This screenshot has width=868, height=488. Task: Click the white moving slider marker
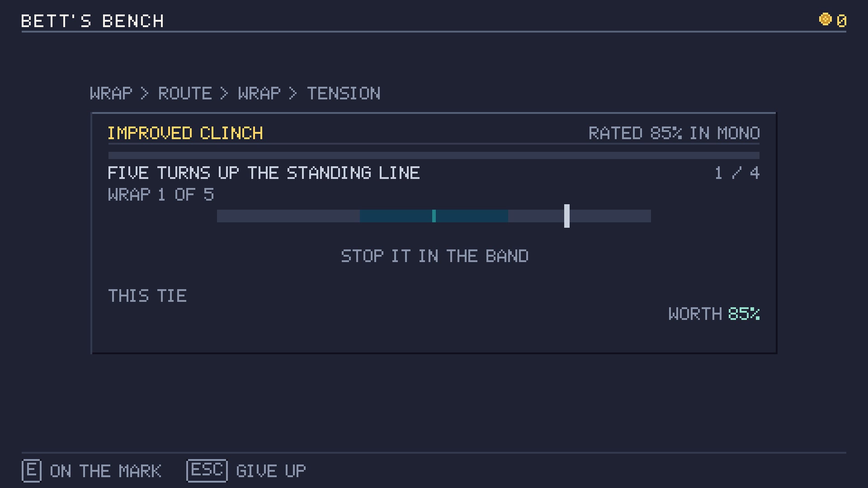pyautogui.click(x=566, y=216)
